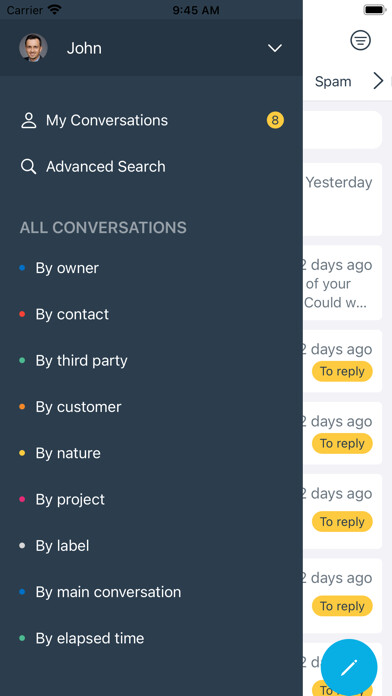Select By customer grouping

coord(79,407)
